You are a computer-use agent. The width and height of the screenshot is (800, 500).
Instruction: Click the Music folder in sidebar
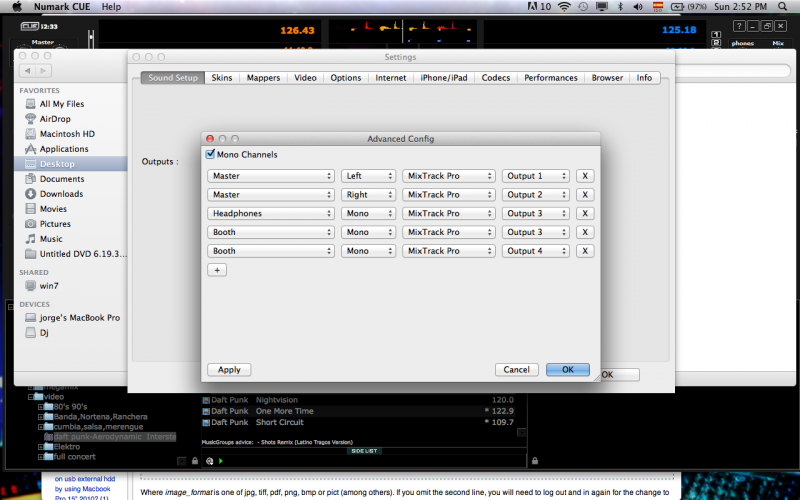51,239
